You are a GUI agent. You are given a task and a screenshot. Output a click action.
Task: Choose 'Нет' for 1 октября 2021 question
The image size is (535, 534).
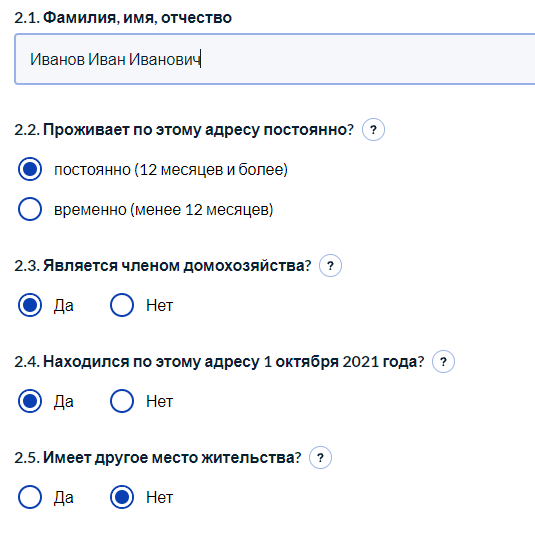coord(122,401)
